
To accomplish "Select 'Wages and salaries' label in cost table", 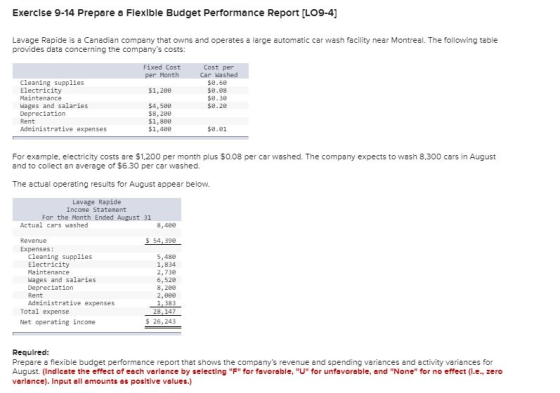I will (54, 106).
